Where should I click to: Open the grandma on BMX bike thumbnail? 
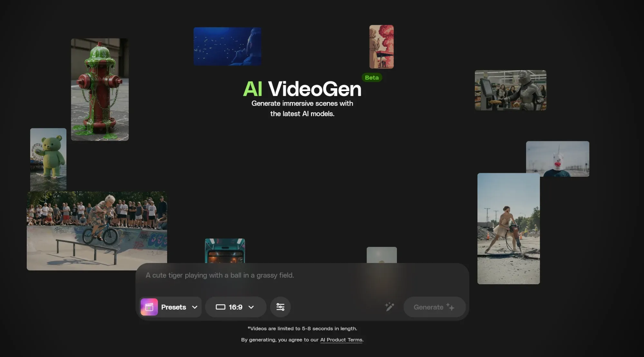(97, 231)
